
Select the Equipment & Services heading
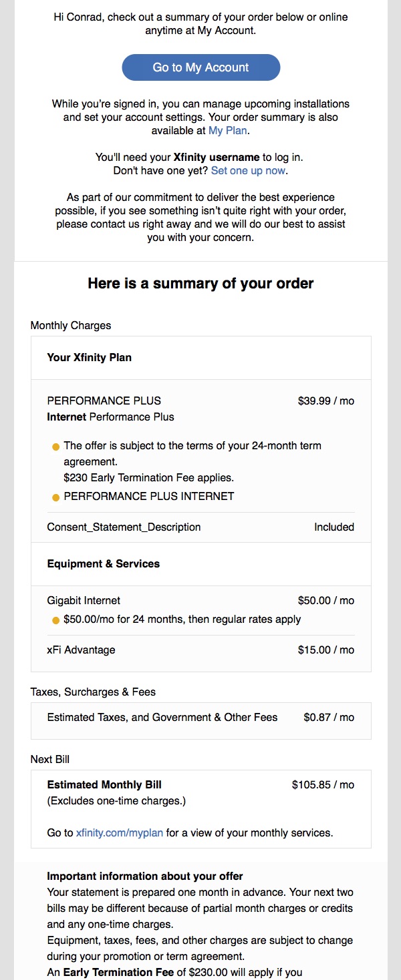coord(104,564)
